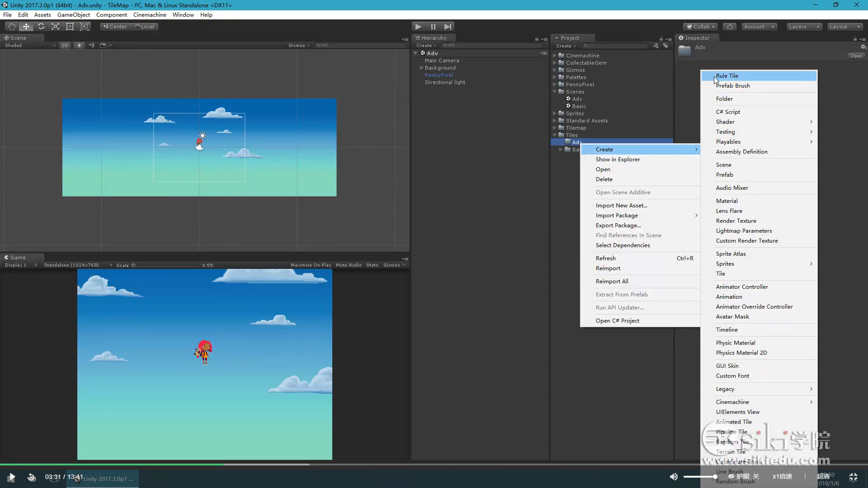This screenshot has height=488, width=868.
Task: Toggle Stats in Game view
Action: tap(372, 265)
